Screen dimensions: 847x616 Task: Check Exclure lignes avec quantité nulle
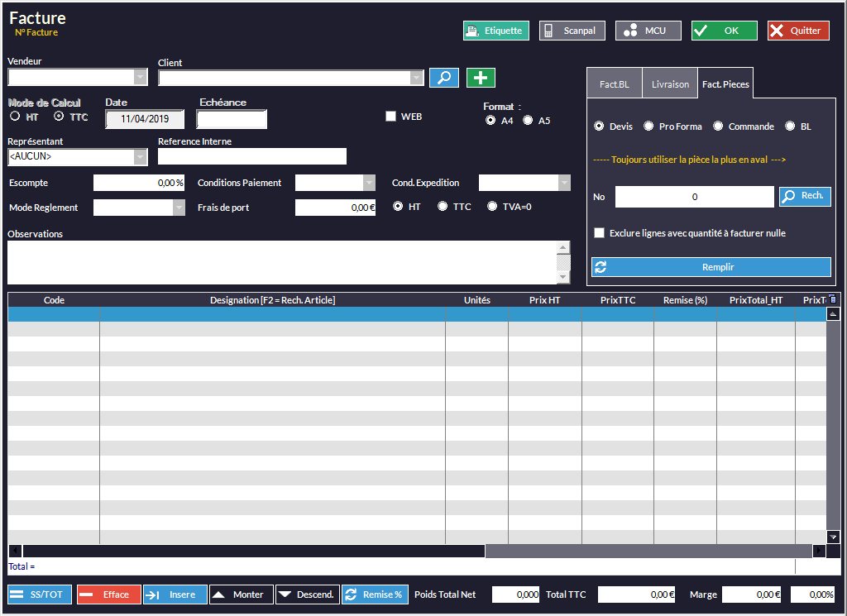tap(599, 233)
